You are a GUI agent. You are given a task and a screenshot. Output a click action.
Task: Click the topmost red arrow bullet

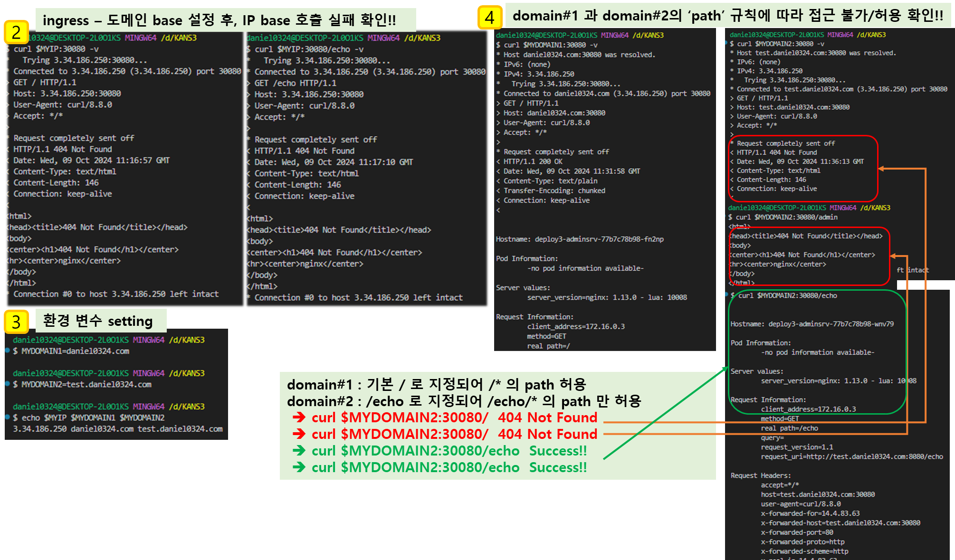click(x=299, y=418)
